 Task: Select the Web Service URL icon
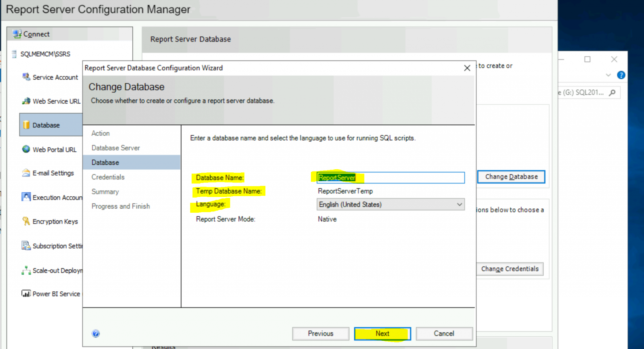pos(26,101)
